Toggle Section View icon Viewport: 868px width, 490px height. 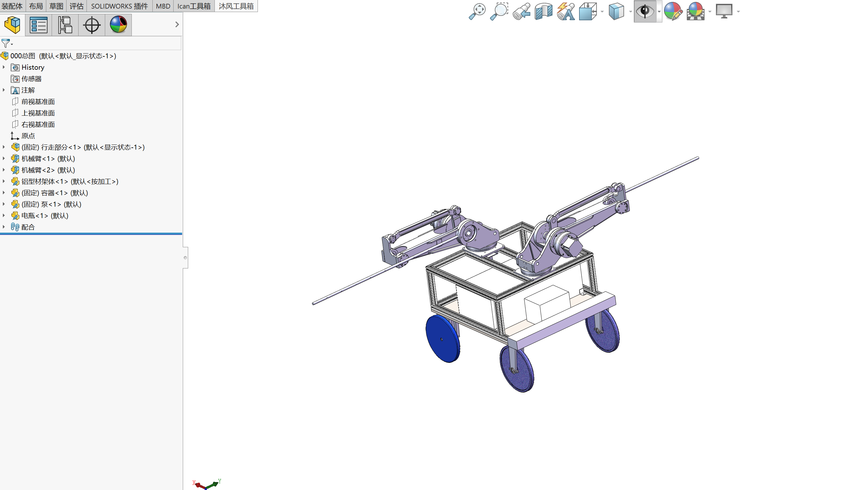[544, 11]
